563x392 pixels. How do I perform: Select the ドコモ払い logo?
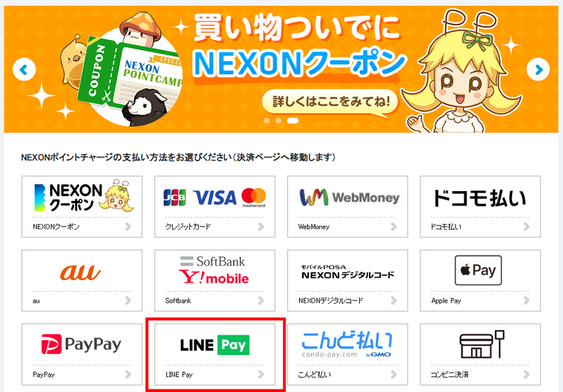tap(479, 198)
